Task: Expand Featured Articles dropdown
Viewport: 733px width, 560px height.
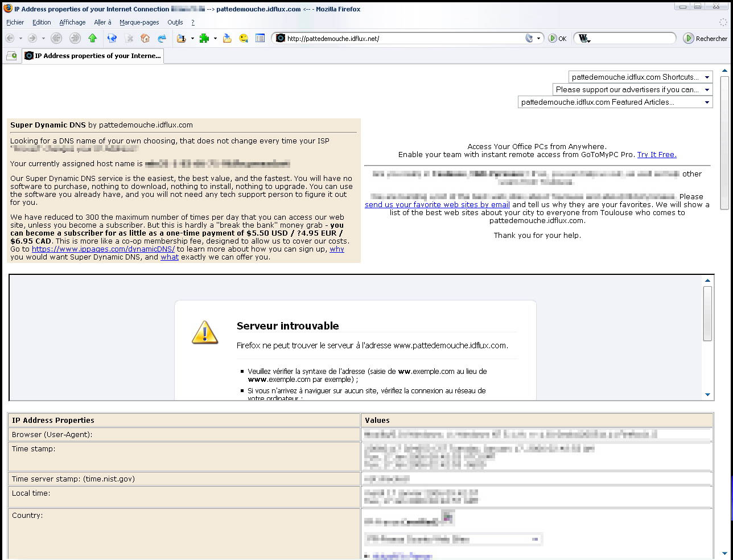Action: coord(615,102)
